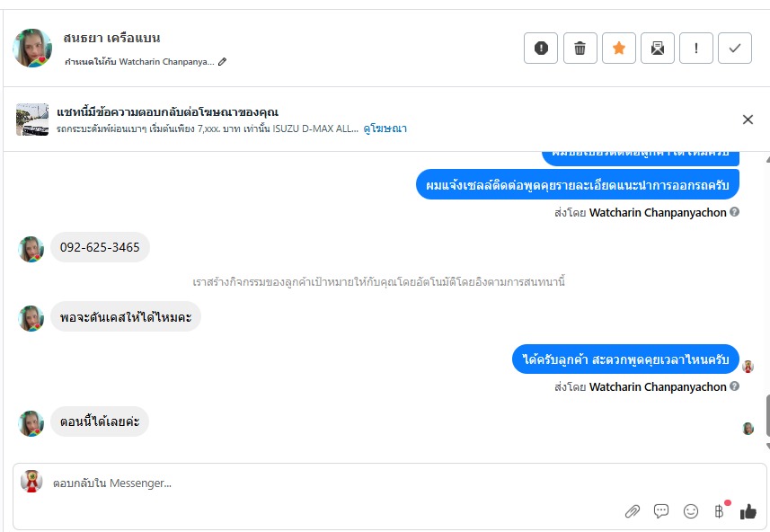Delete conversation using the trash icon
The width and height of the screenshot is (770, 532).
click(580, 49)
